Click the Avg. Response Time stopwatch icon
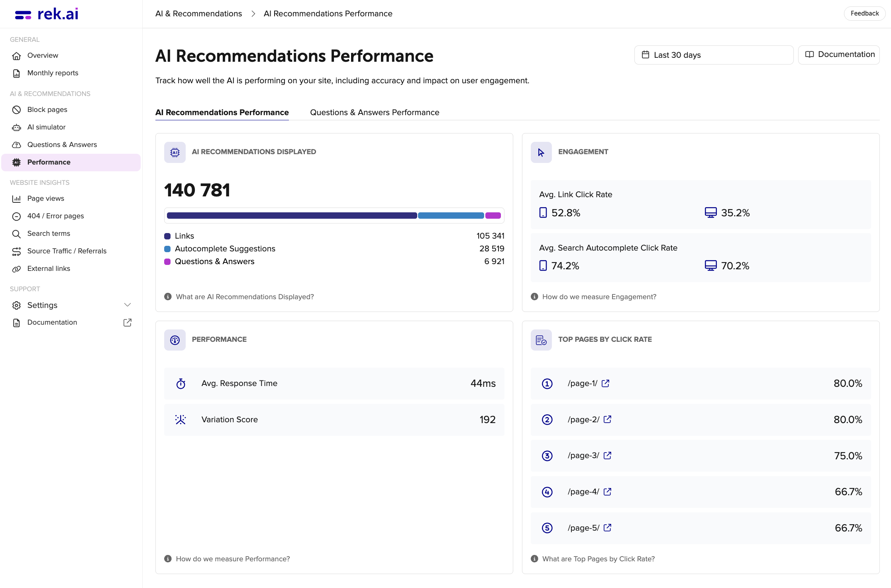891x588 pixels. (181, 384)
